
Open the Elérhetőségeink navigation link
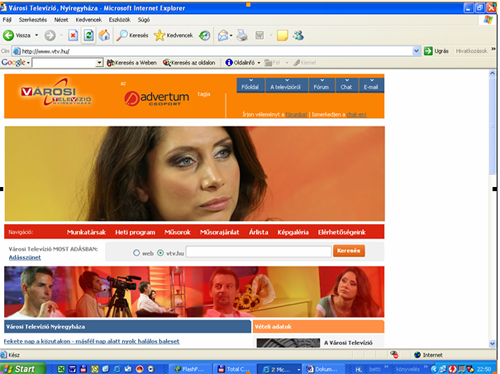click(x=342, y=232)
